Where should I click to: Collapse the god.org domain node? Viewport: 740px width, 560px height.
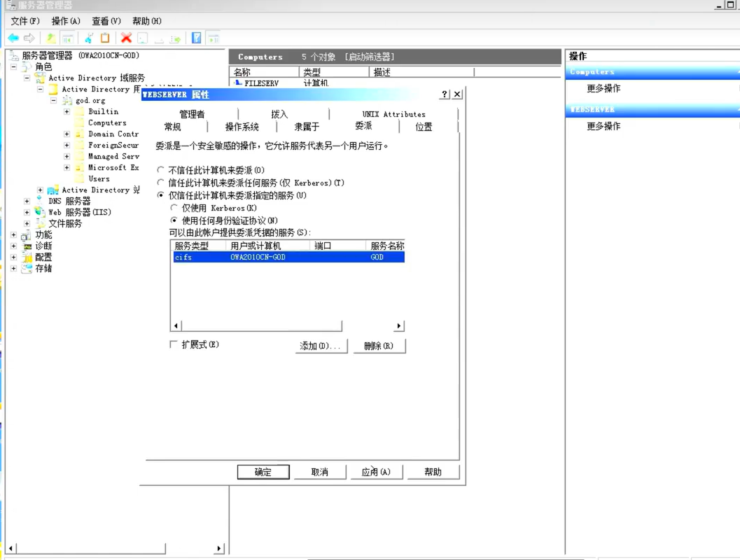point(54,101)
